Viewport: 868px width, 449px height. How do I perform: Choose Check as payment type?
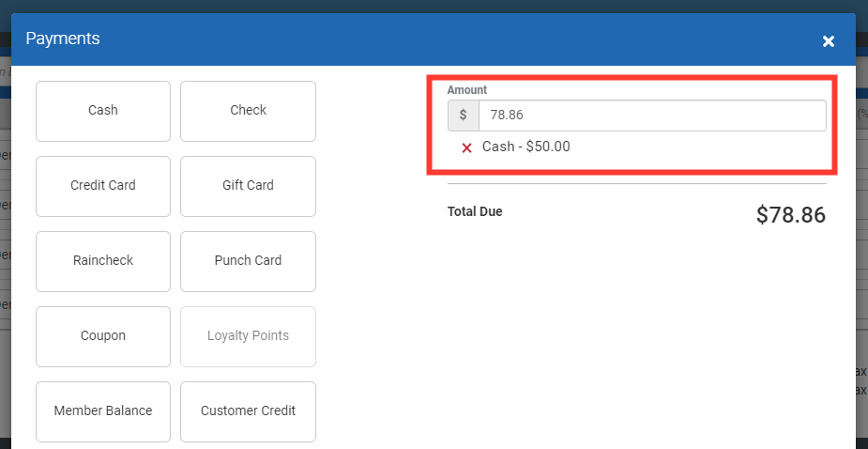248,111
